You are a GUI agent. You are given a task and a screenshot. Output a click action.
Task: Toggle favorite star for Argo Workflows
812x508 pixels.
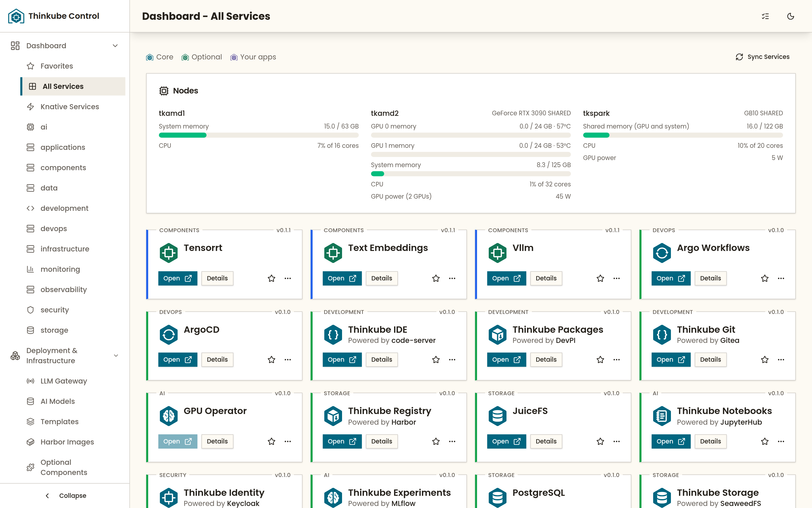[765, 278]
